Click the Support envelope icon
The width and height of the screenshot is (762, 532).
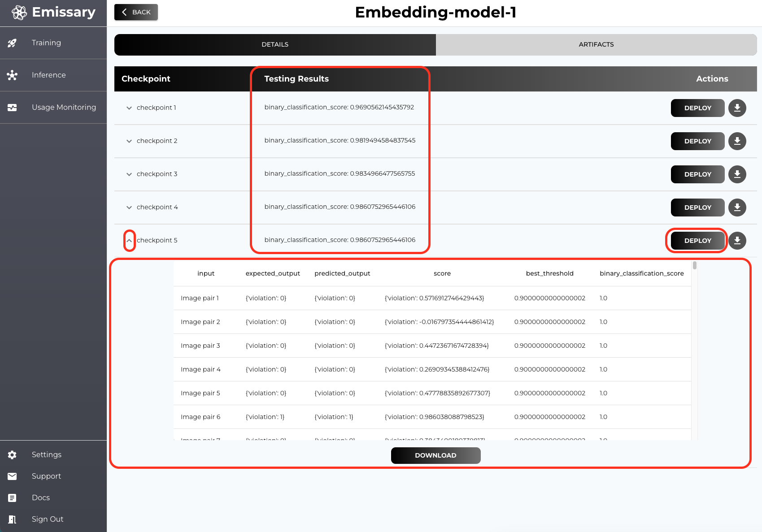12,476
